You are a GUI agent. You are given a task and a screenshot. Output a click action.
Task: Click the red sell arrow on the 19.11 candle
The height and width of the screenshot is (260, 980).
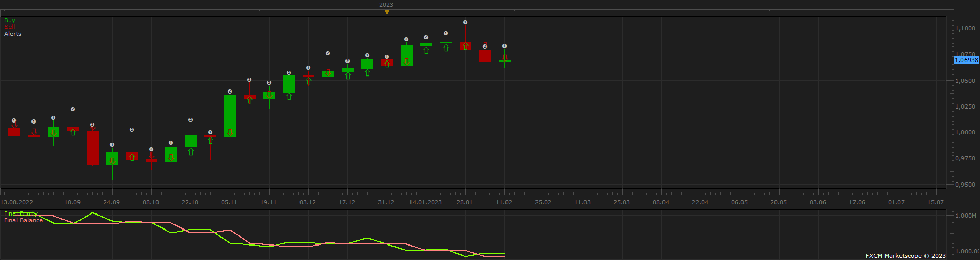click(x=269, y=95)
